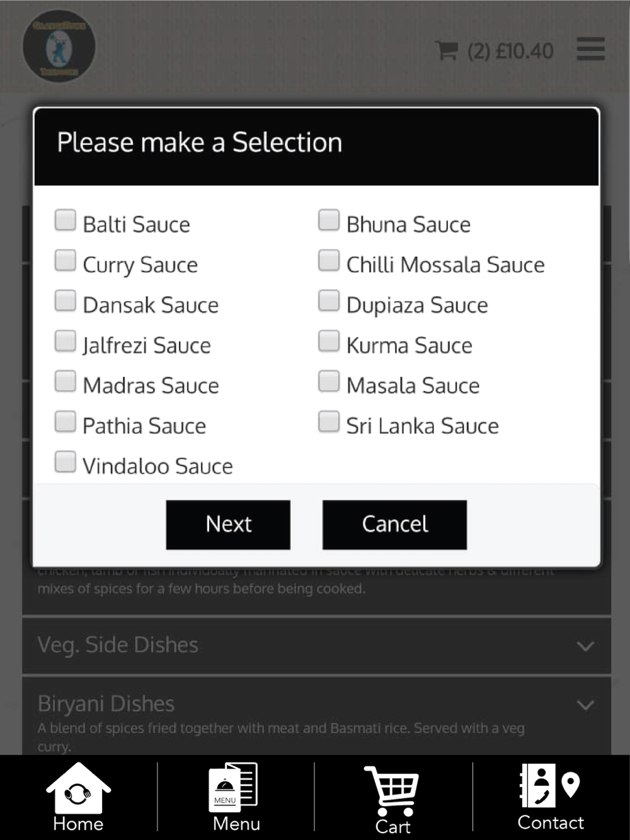Viewport: 630px width, 840px height.
Task: Expand the Veg. Side Dishes section chevron
Action: pos(586,646)
